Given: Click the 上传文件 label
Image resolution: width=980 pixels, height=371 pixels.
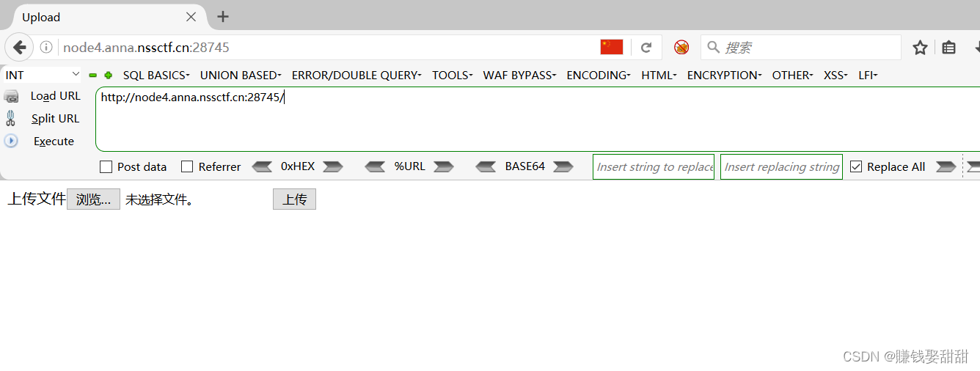Looking at the screenshot, I should tap(37, 199).
